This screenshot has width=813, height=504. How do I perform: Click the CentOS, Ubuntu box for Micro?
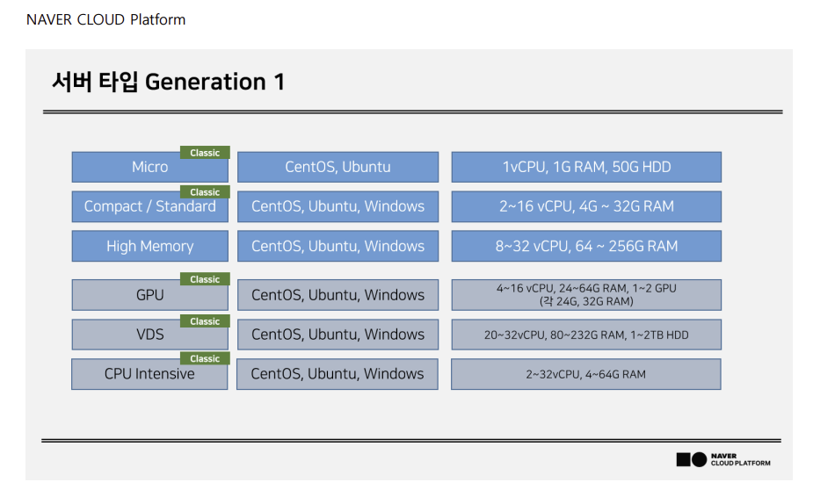[x=338, y=168]
